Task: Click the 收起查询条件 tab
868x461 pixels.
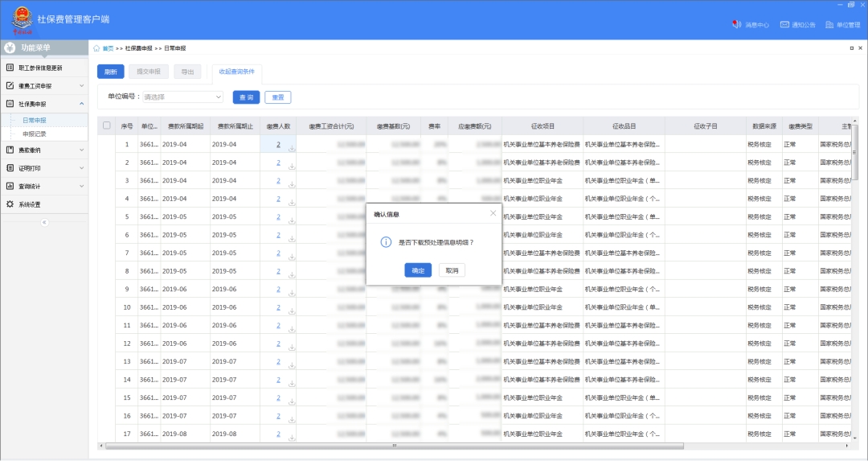Action: pos(236,72)
